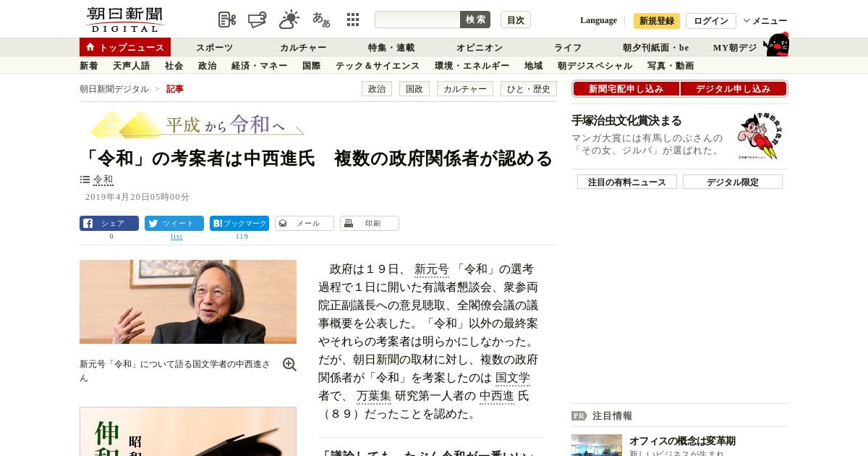The height and width of the screenshot is (456, 868).
Task: Click the Twitter ツイート button
Action: tap(174, 223)
